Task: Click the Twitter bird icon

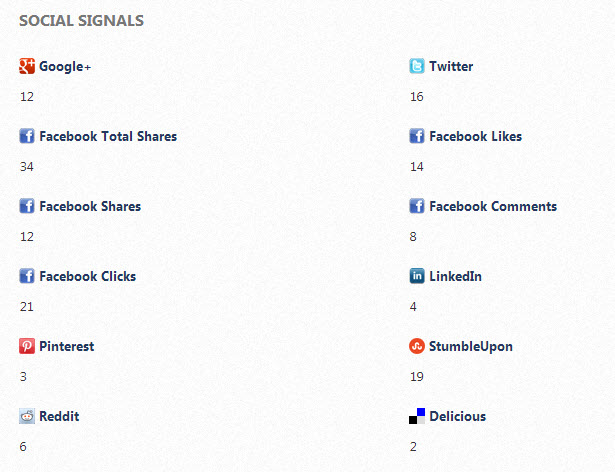Action: (x=417, y=67)
